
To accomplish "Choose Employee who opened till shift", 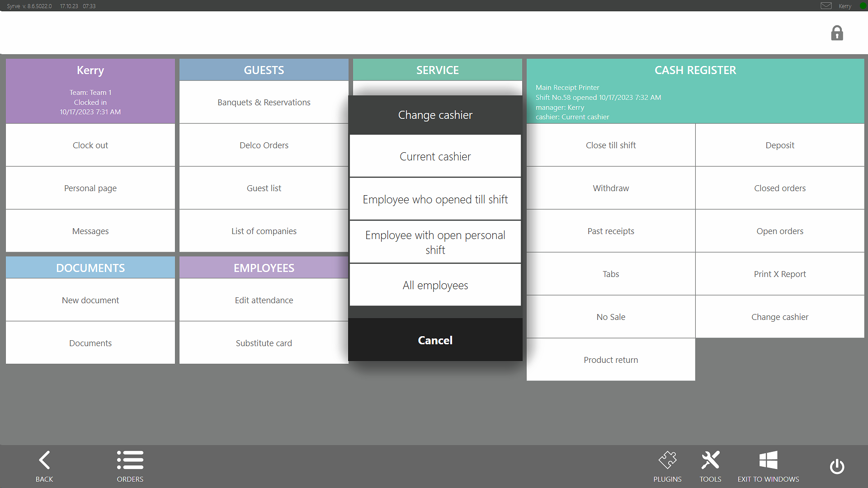I will (435, 199).
